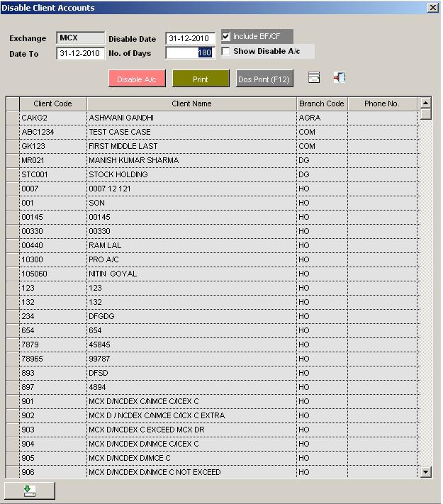This screenshot has height=504, width=443.
Task: Click the exit door icon
Action: point(339,78)
